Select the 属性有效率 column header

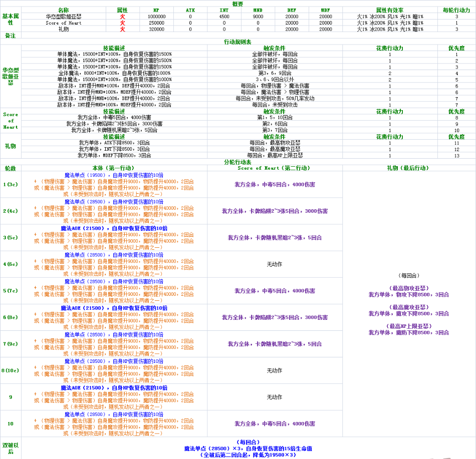coord(390,10)
